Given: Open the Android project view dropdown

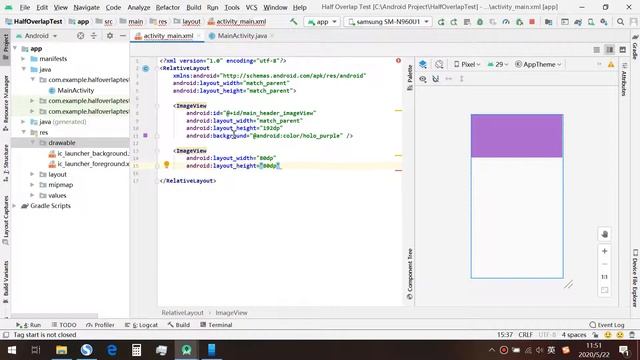Looking at the screenshot, I should (37, 36).
